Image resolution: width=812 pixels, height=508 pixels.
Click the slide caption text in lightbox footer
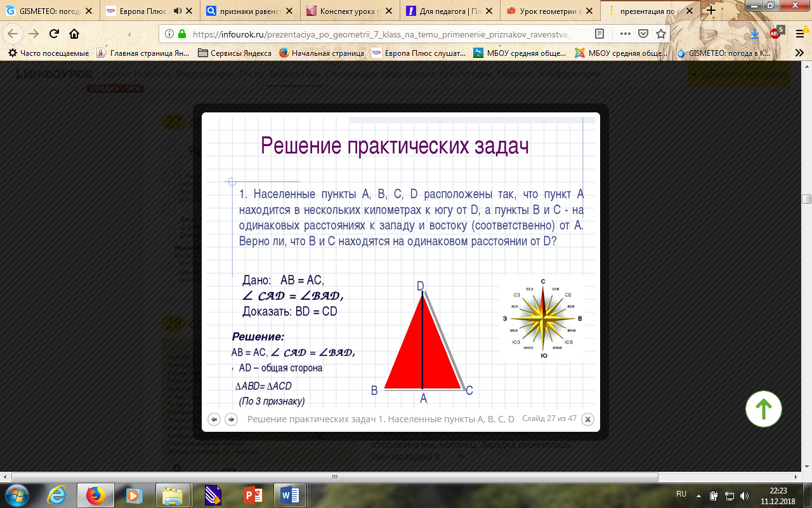pos(381,419)
